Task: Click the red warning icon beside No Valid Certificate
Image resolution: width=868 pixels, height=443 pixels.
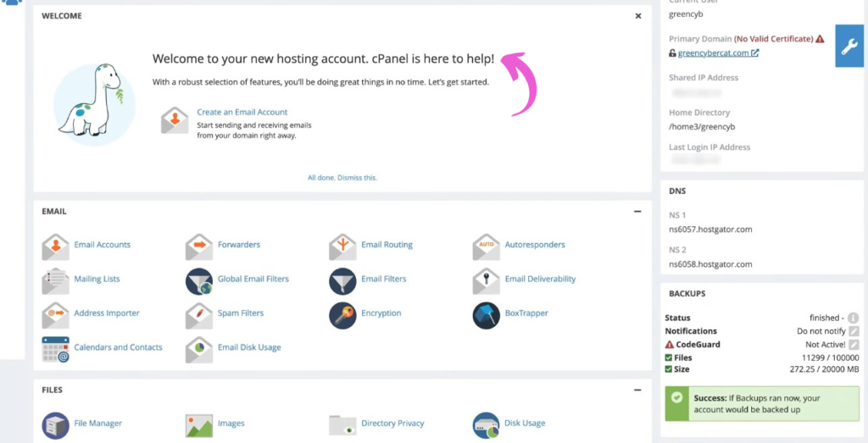Action: 820,39
